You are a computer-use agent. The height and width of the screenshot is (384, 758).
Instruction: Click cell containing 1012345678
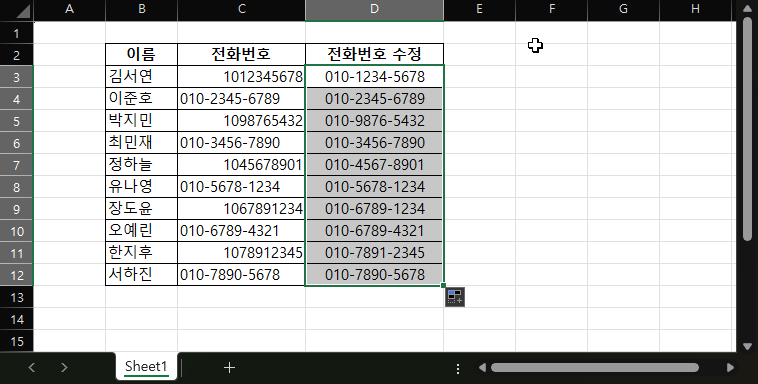242,76
